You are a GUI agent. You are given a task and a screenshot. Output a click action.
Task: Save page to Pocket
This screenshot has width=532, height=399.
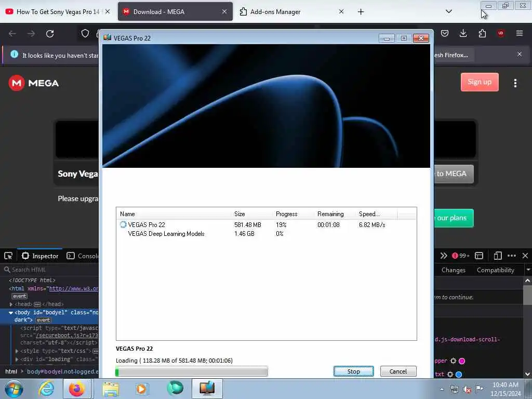[x=445, y=33]
